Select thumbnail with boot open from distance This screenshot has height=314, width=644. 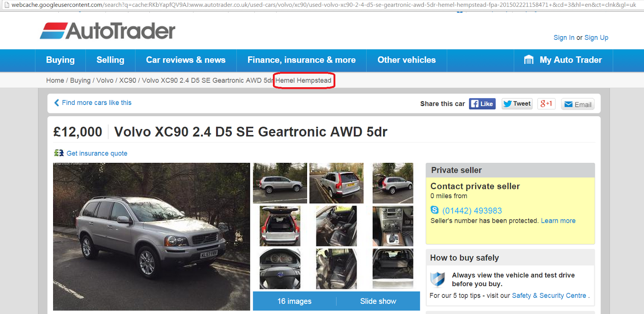click(393, 183)
